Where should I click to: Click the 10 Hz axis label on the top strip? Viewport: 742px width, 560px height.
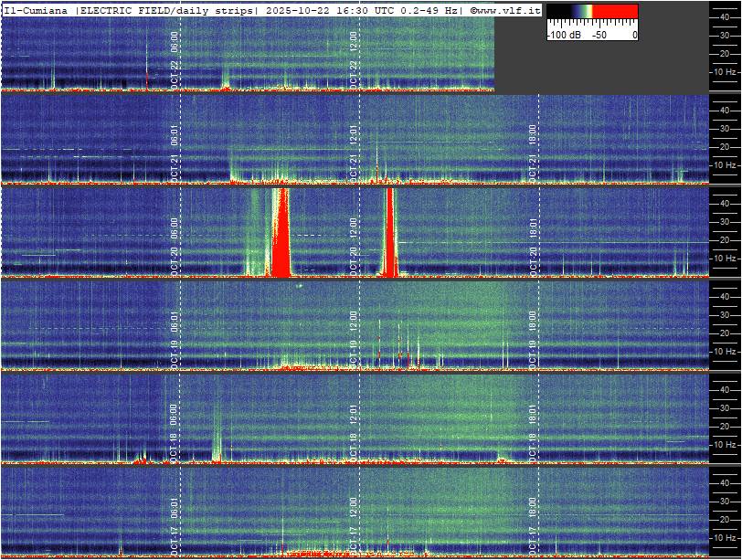pyautogui.click(x=724, y=71)
